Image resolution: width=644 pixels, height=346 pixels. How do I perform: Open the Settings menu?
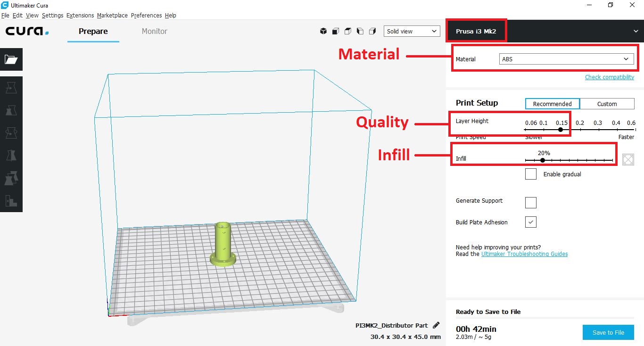[x=52, y=15]
